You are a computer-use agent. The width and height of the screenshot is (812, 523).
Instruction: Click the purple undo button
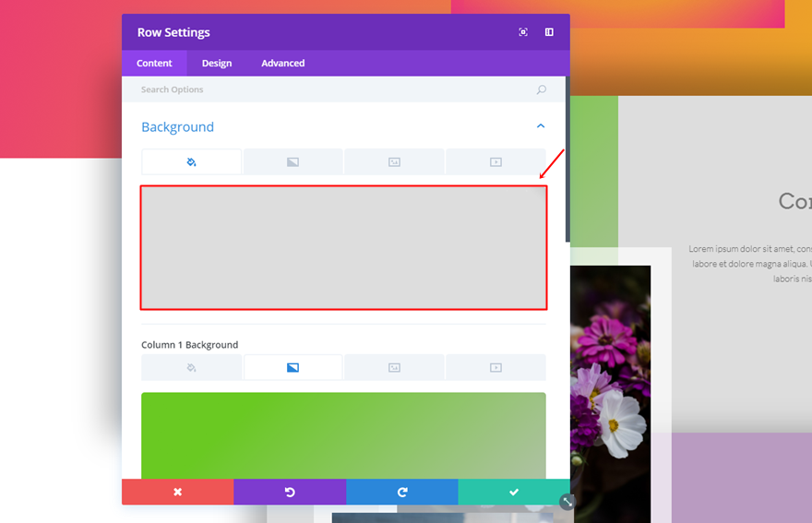point(290,492)
